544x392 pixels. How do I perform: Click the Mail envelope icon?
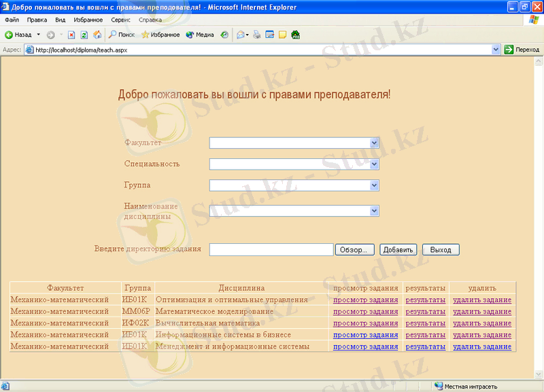(x=240, y=35)
